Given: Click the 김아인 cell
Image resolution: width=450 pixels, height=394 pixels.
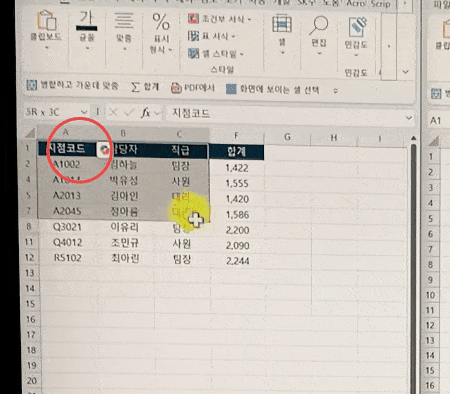Looking at the screenshot, I should 124,196.
